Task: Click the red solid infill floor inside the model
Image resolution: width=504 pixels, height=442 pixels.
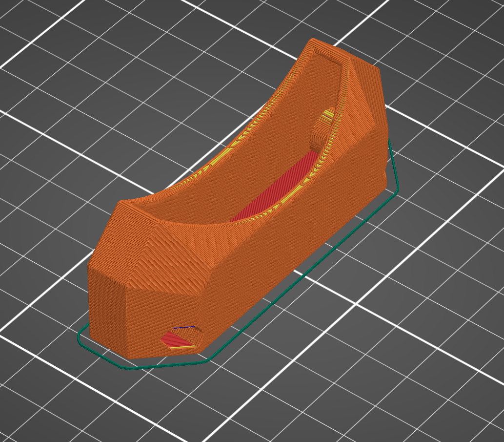Action: [x=277, y=187]
